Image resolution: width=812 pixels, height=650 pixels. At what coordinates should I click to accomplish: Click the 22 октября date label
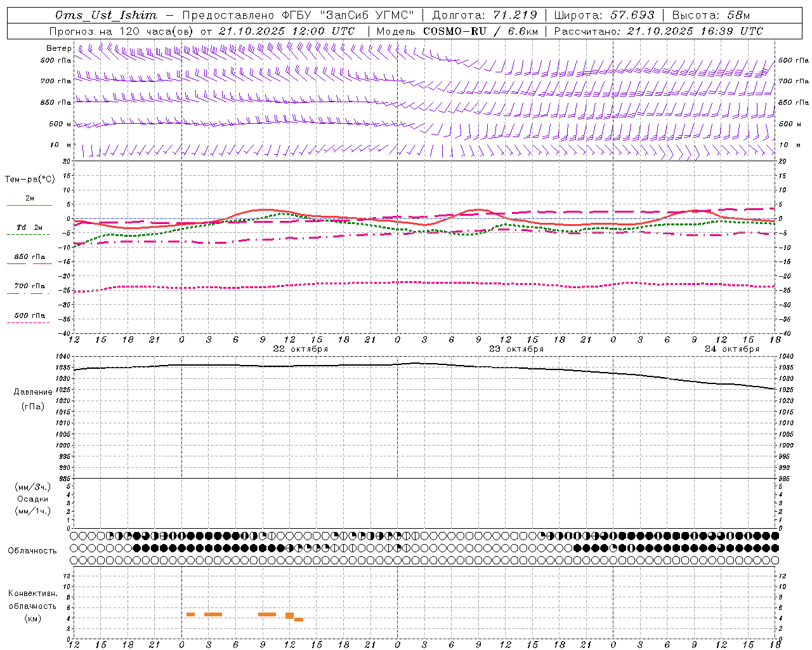pyautogui.click(x=301, y=349)
